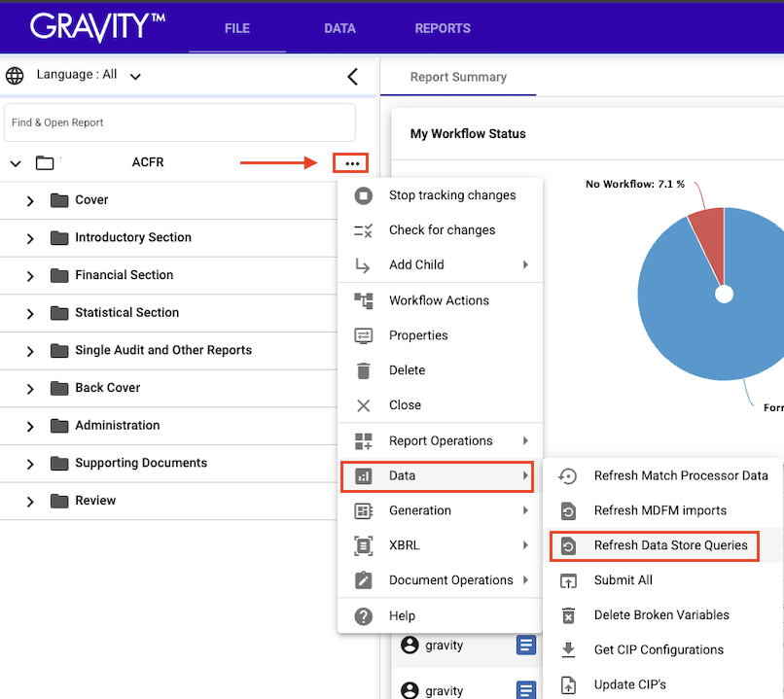This screenshot has height=699, width=784.
Task: Open the Language All dropdown
Action: click(89, 75)
